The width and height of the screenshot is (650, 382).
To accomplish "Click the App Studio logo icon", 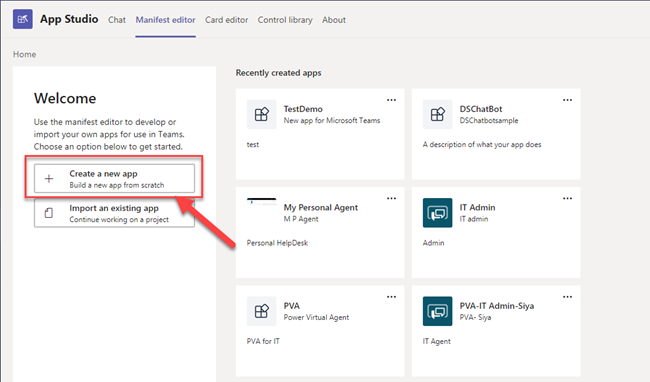I will point(23,19).
